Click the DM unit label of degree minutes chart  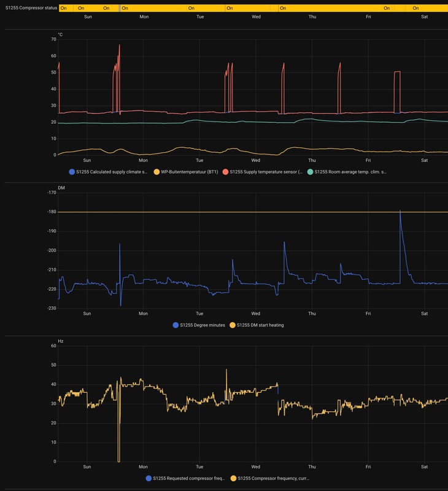click(x=61, y=188)
